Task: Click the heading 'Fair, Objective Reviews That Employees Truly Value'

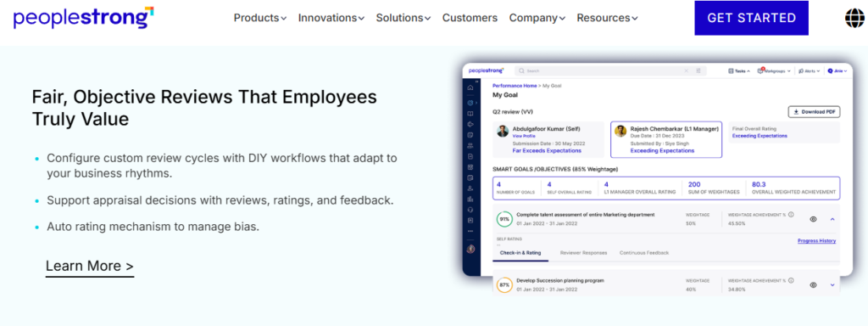Action: point(204,108)
